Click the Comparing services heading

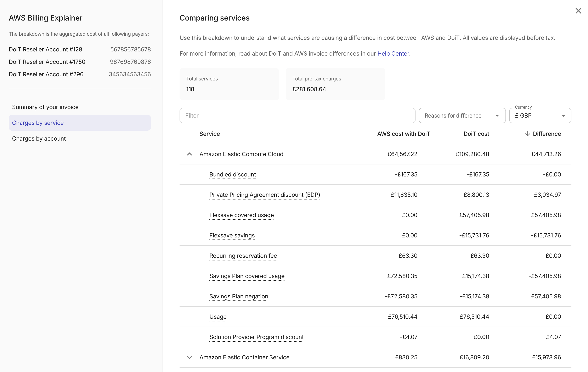[214, 18]
